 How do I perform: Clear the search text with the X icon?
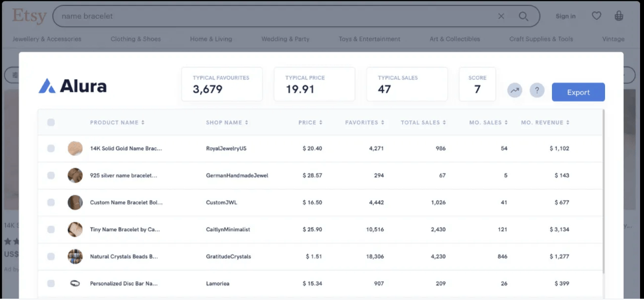[501, 16]
